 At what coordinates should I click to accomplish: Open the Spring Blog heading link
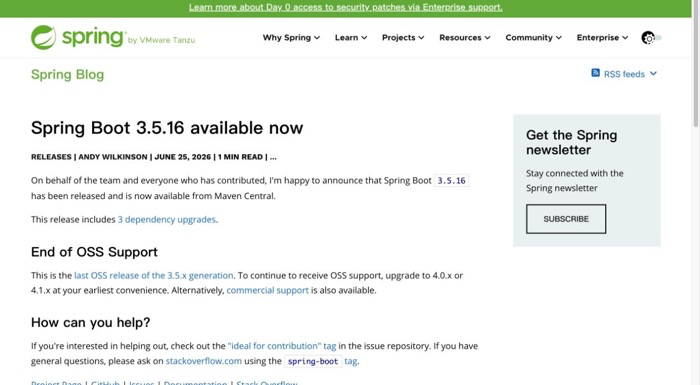(67, 75)
